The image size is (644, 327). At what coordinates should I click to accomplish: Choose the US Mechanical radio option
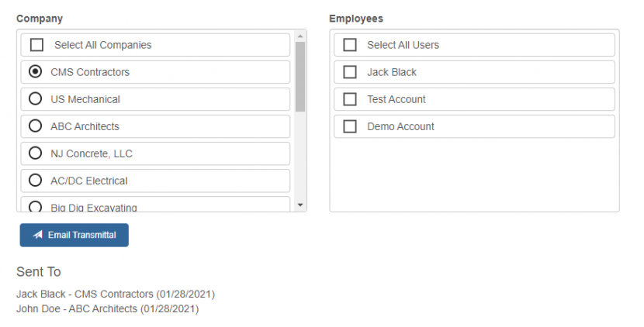[x=35, y=99]
